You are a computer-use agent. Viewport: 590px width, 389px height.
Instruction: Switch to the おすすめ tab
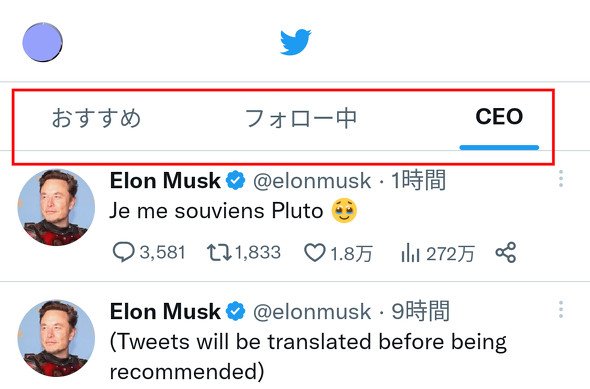coord(96,118)
